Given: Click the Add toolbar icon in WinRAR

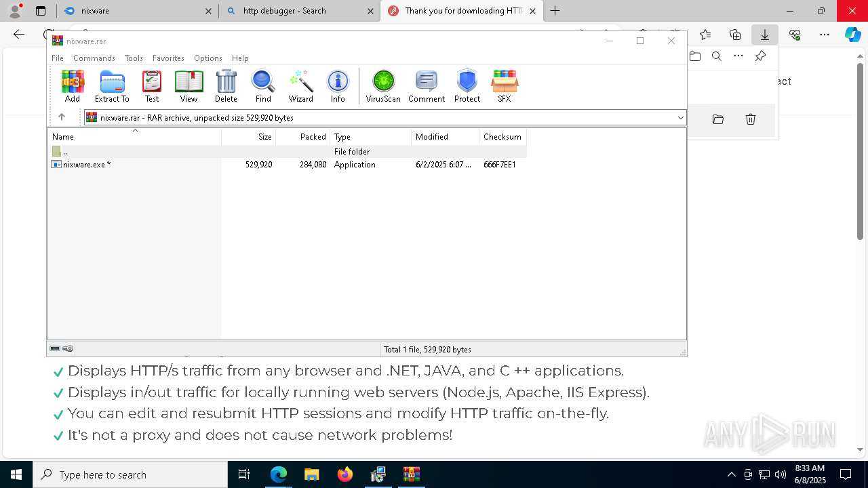Looking at the screenshot, I should point(73,86).
